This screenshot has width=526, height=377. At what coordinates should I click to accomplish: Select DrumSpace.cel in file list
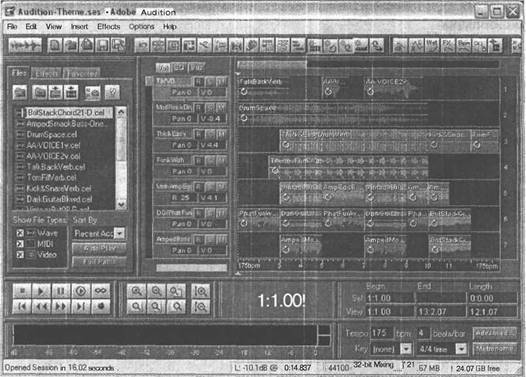click(52, 134)
